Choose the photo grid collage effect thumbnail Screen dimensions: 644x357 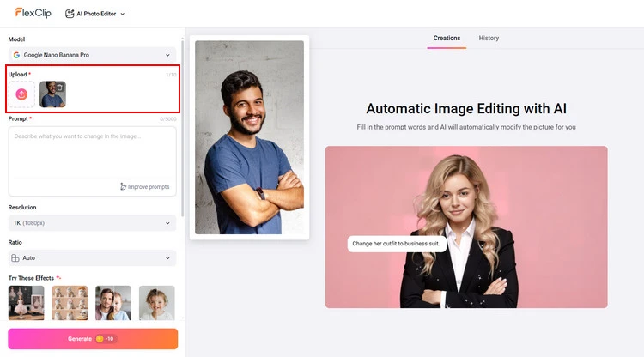70,303
